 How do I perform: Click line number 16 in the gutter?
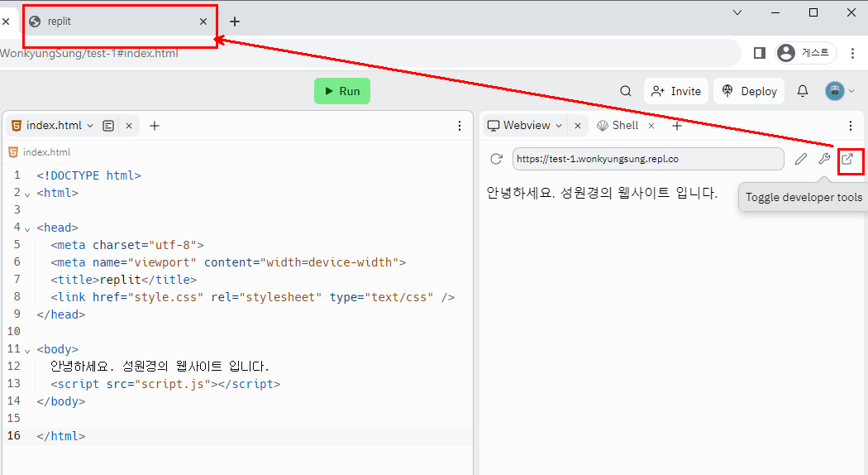[14, 435]
